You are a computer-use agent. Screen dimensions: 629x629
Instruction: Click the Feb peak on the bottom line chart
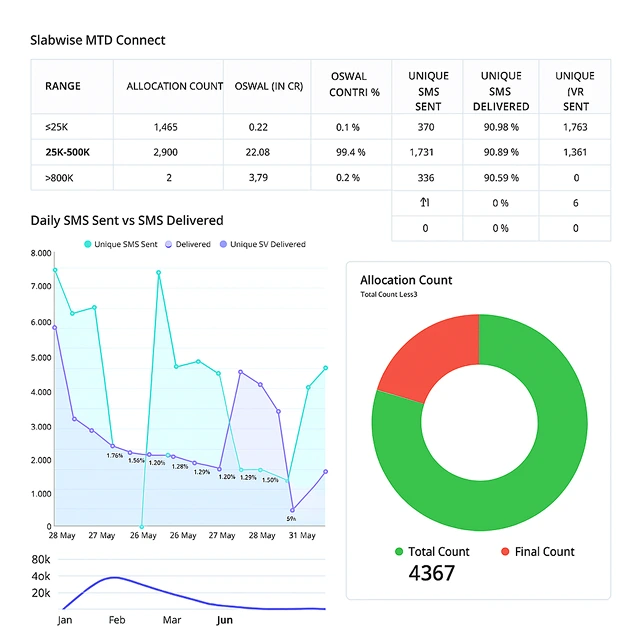point(115,578)
